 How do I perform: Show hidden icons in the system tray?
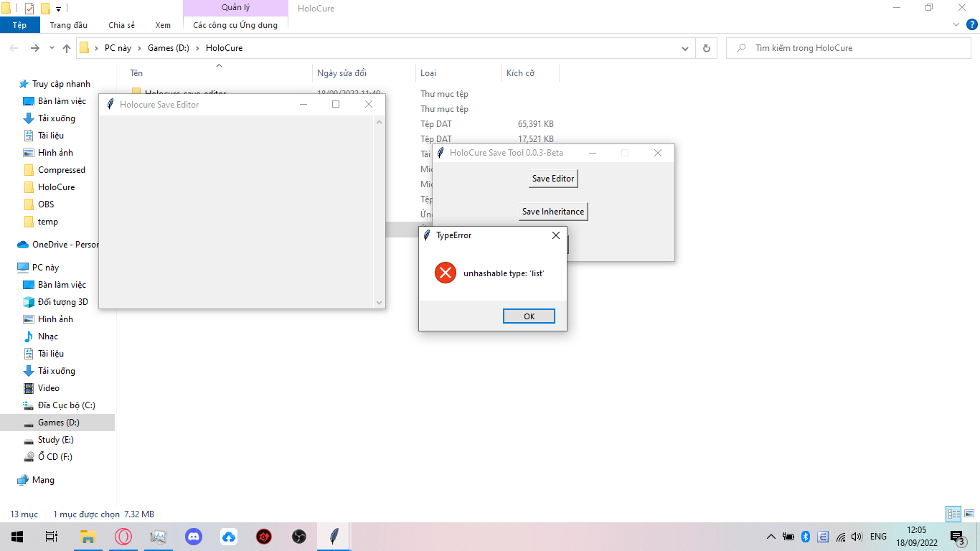(x=771, y=536)
